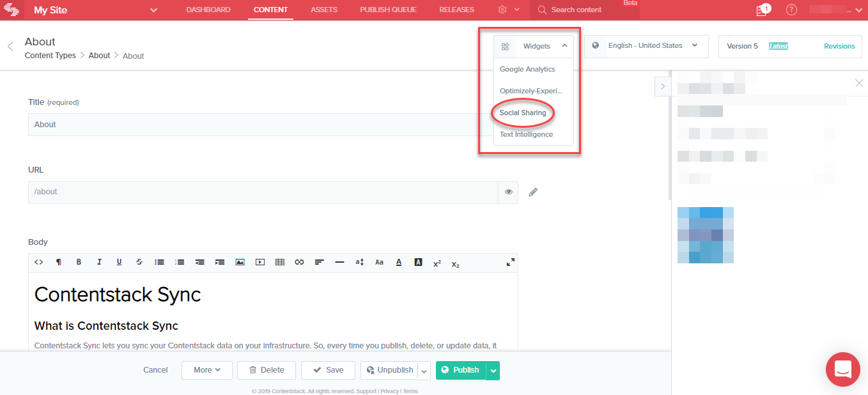Open the Contentstack logo home
The height and width of the screenshot is (395, 868).
(12, 10)
